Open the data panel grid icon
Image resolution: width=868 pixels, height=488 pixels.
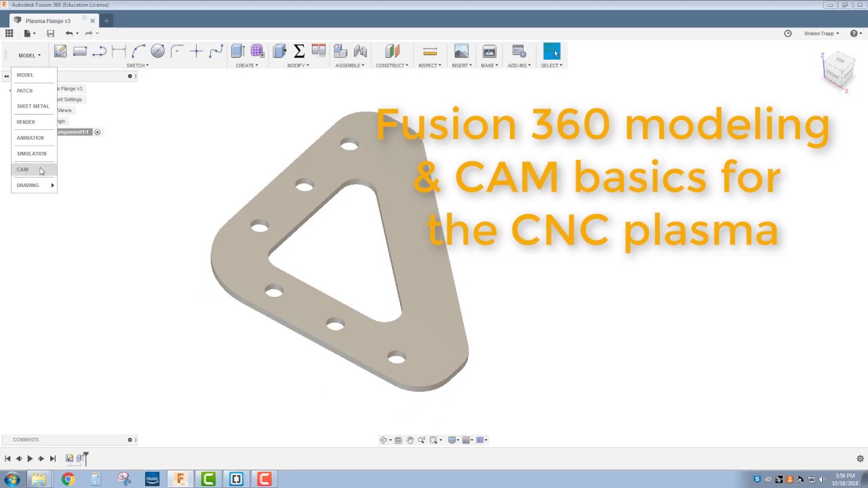click(x=9, y=33)
